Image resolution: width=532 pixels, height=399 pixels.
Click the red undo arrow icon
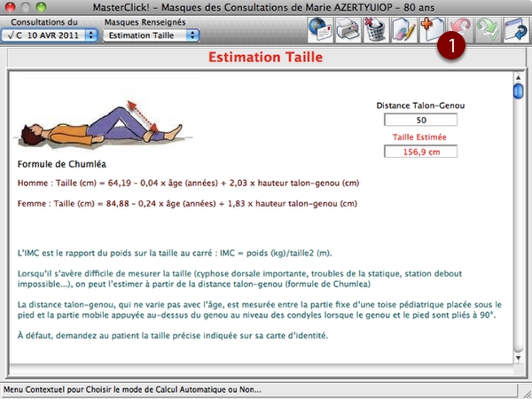click(x=460, y=30)
